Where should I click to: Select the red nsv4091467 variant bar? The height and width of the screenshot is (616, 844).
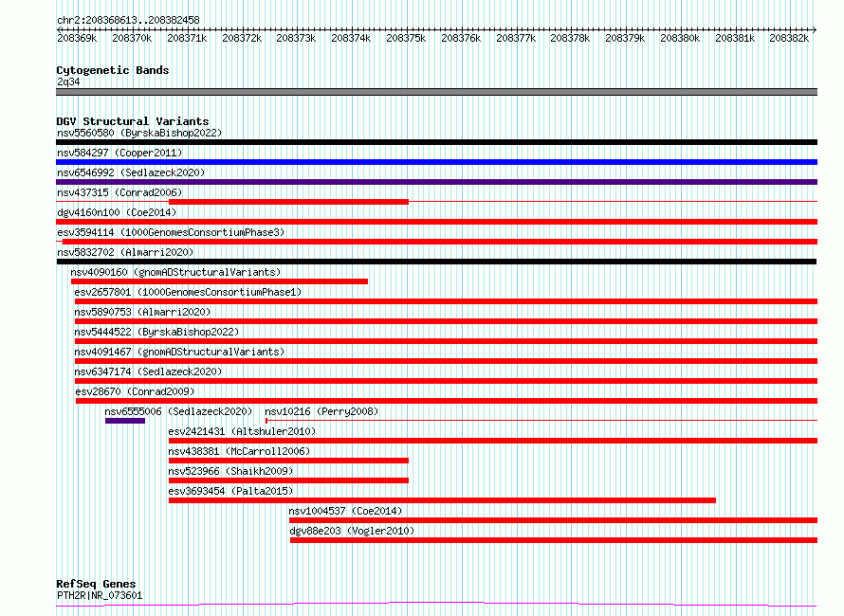tap(447, 361)
